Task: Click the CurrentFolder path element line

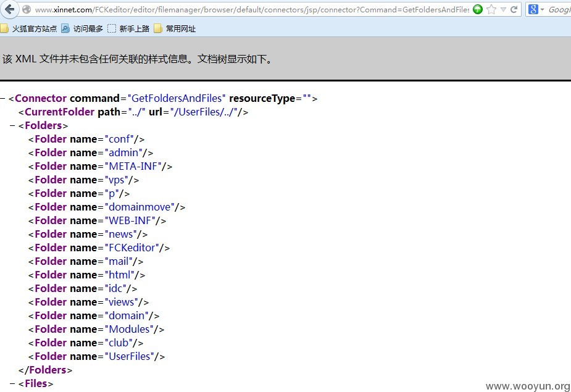Action: point(133,112)
